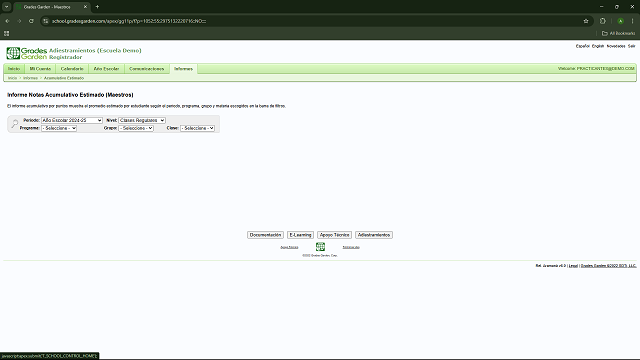640x360 pixels.
Task: Click the Adiestramientos (Escuela Demo) title text
Action: [x=95, y=51]
